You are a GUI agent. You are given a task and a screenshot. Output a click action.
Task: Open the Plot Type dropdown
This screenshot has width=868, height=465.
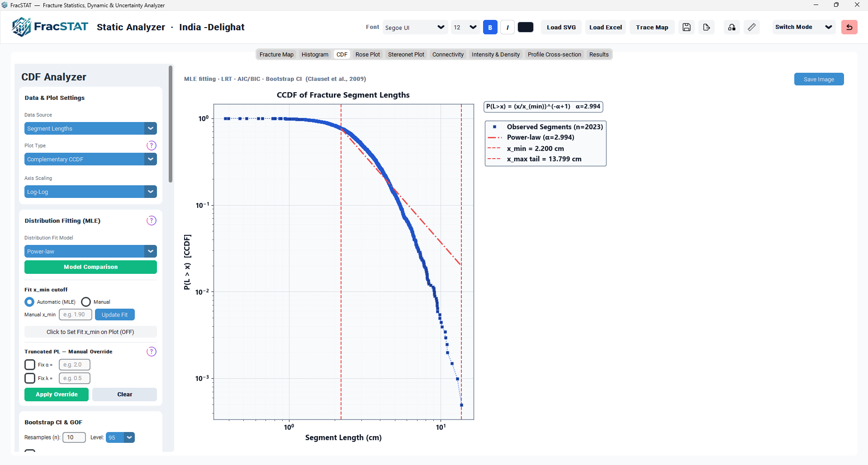pyautogui.click(x=90, y=159)
